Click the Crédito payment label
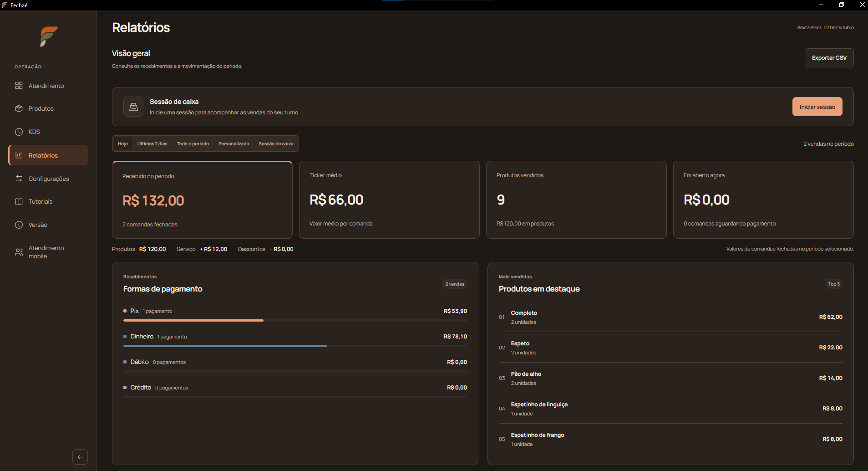Screen dimensions: 868x471 pyautogui.click(x=141, y=388)
